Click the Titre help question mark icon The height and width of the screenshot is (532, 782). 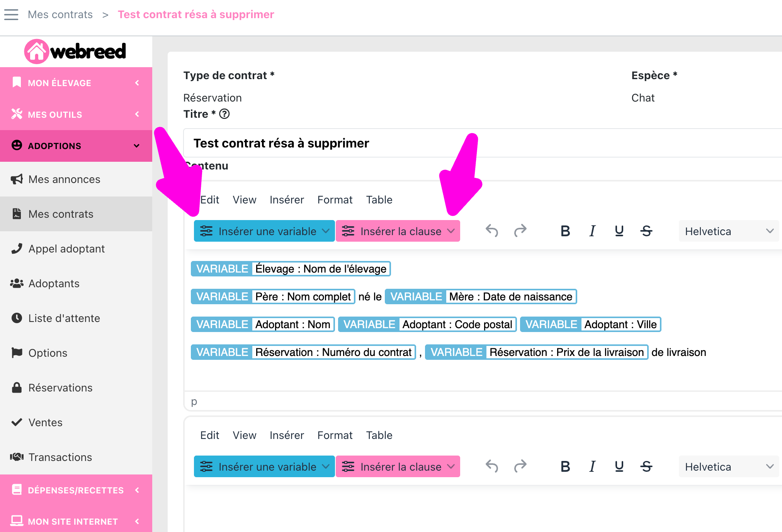click(x=224, y=114)
